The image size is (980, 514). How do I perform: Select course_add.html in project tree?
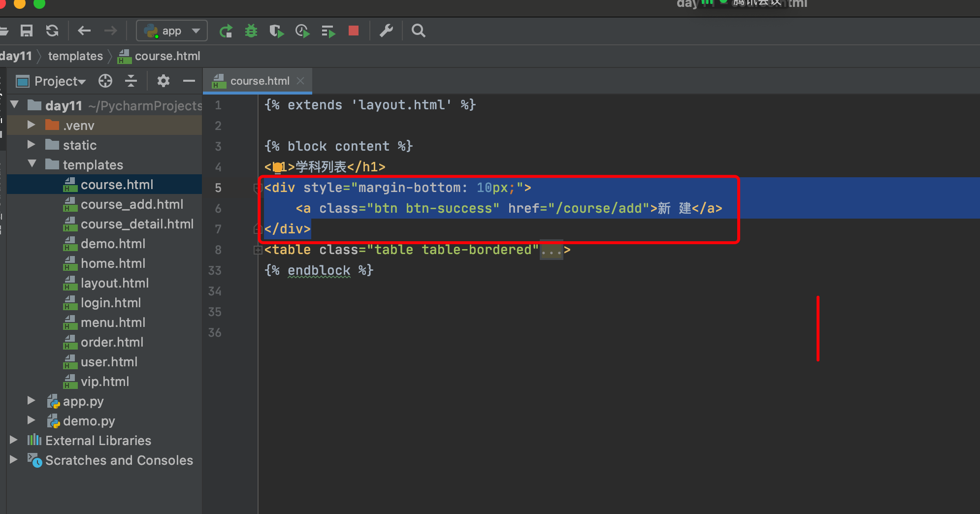(132, 204)
